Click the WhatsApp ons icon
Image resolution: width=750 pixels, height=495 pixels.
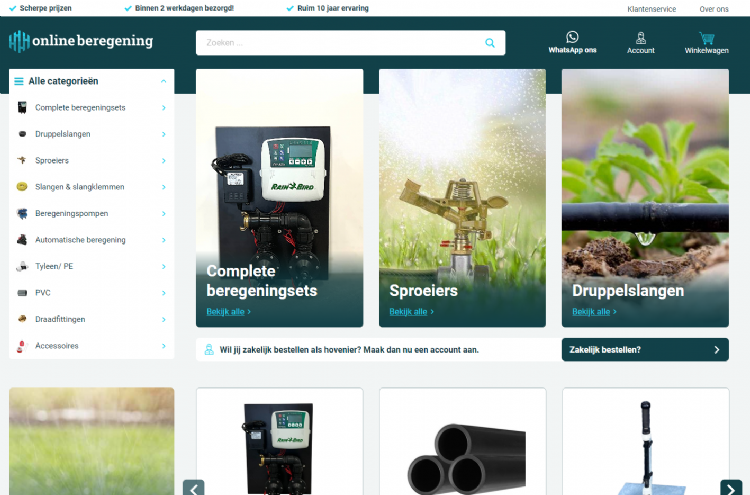click(572, 37)
